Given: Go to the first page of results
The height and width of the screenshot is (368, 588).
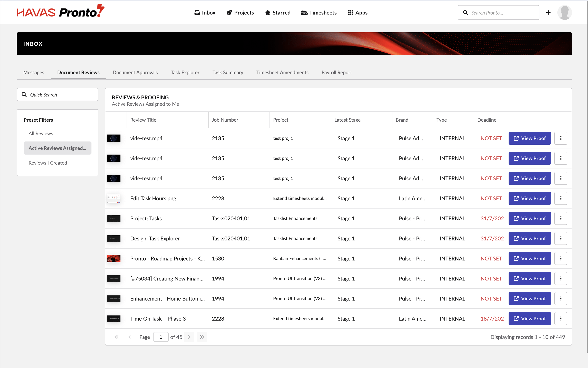Looking at the screenshot, I should pyautogui.click(x=116, y=337).
